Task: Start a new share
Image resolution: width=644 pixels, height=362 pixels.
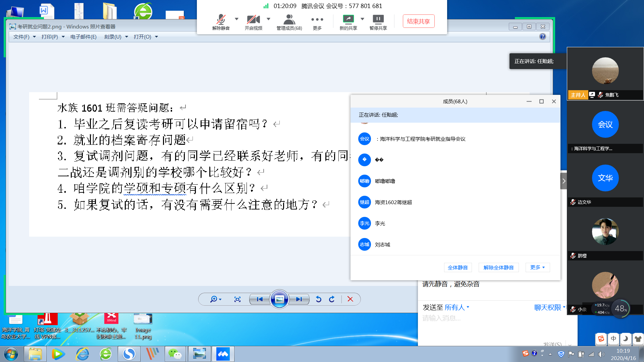Action: (x=348, y=19)
